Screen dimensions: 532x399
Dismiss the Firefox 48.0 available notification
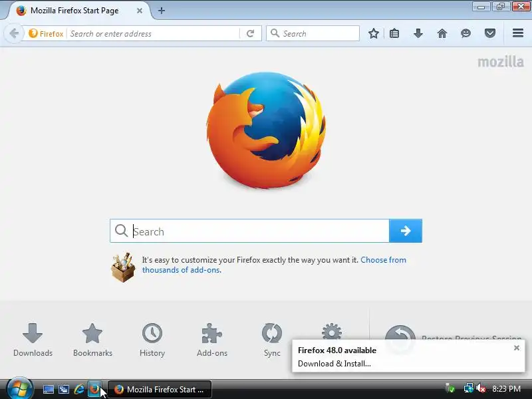point(517,348)
